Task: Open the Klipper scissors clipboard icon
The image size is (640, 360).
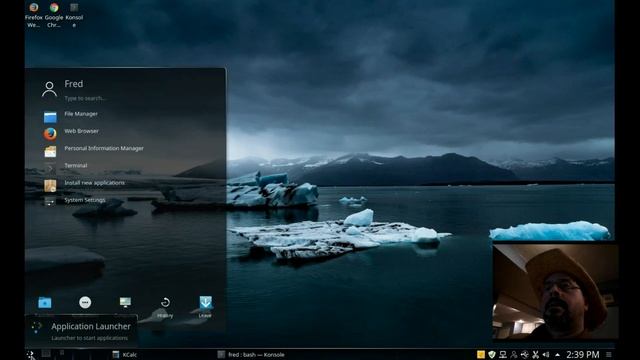Action: (536, 355)
